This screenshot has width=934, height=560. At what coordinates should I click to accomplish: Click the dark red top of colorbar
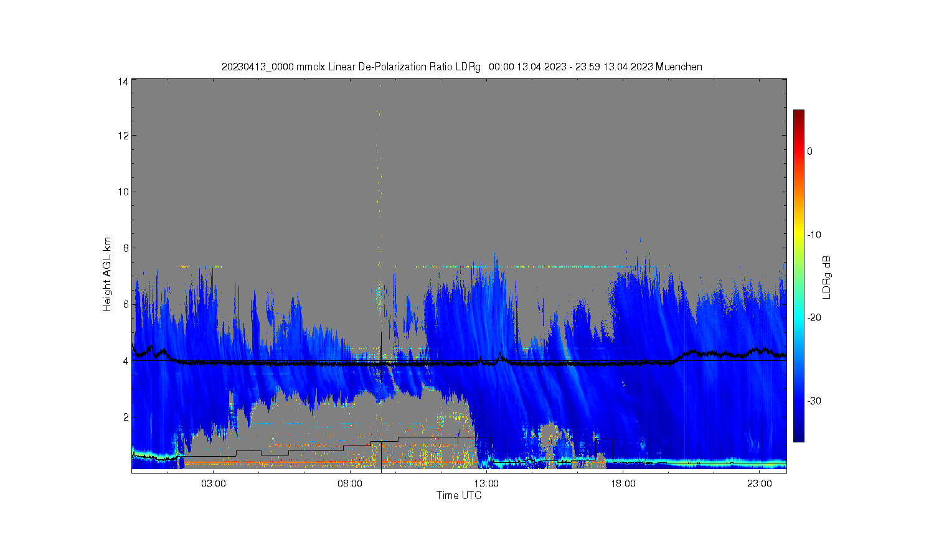click(798, 115)
